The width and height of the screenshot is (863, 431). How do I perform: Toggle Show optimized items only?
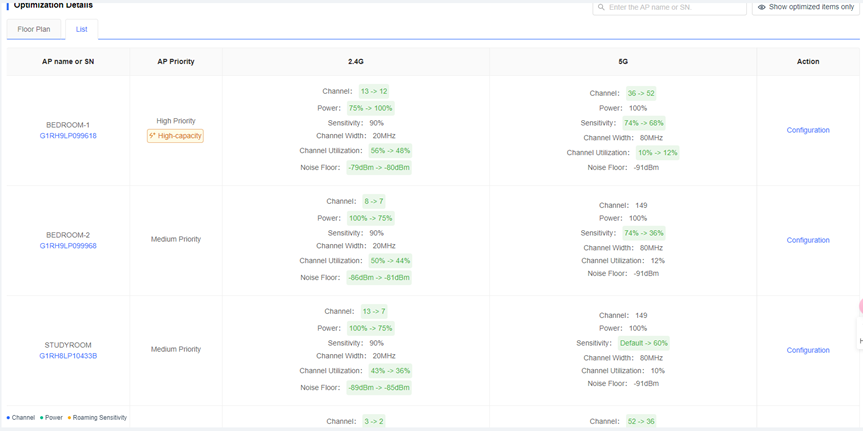pos(805,7)
